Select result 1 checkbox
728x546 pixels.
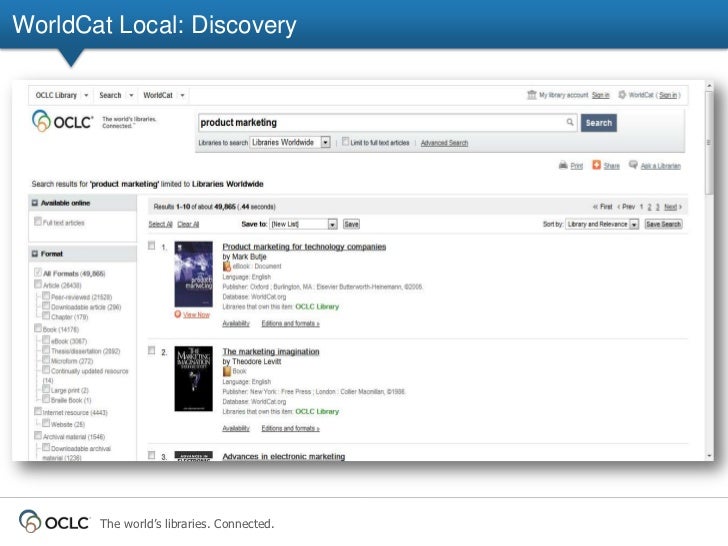click(151, 246)
